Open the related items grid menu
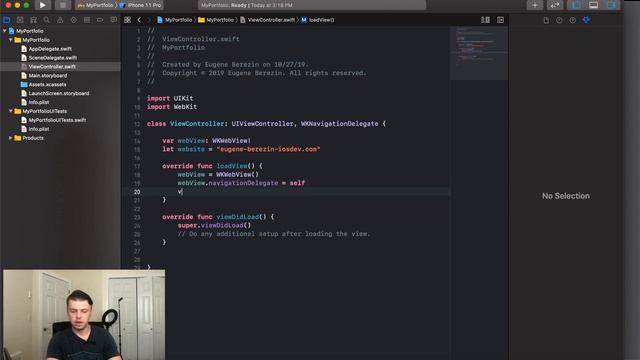The image size is (640, 360). pos(127,20)
